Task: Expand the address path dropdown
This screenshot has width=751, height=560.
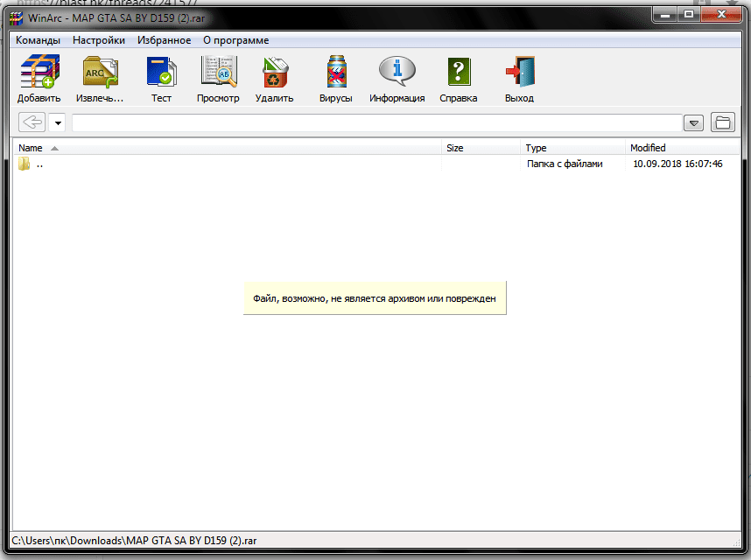Action: pos(693,123)
